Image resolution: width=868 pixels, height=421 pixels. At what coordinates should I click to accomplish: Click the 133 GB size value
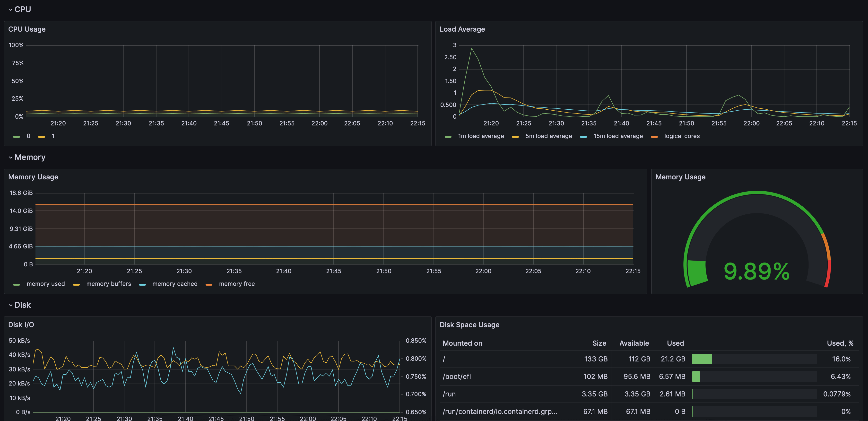point(596,359)
